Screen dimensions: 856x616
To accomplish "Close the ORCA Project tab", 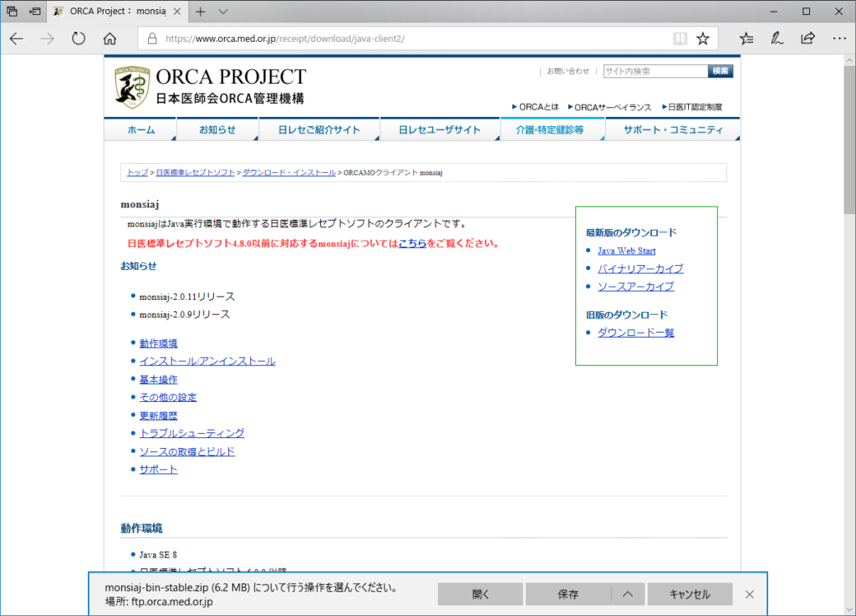I will click(x=177, y=12).
